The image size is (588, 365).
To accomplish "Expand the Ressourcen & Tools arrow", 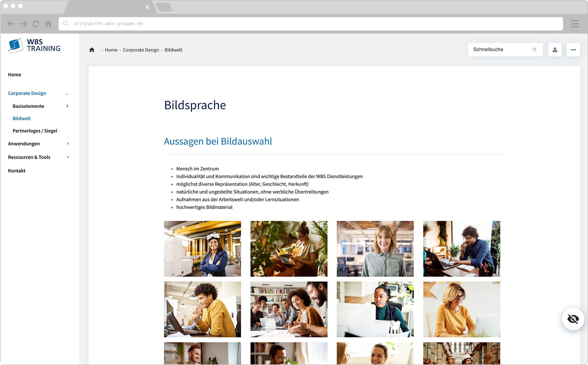I will click(68, 157).
